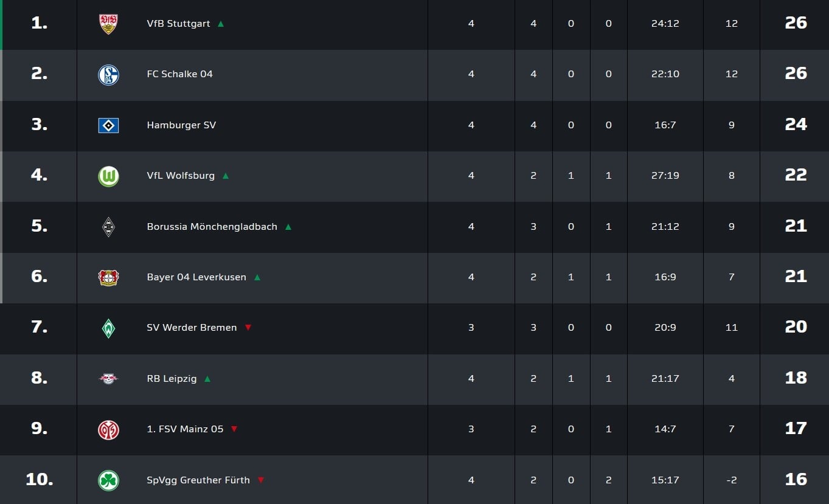Select the SV Werder Bremen logo

tap(108, 328)
